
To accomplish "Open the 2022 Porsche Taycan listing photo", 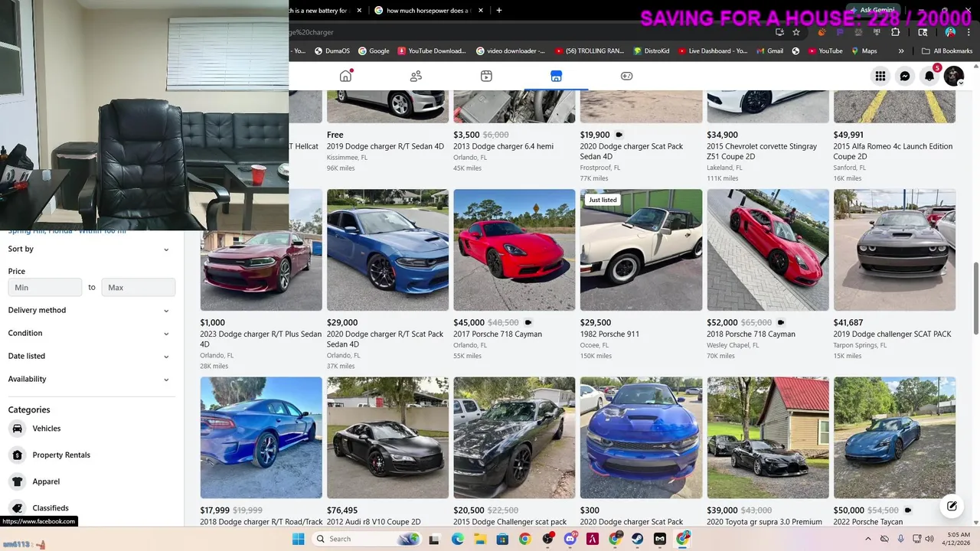I will tap(894, 437).
